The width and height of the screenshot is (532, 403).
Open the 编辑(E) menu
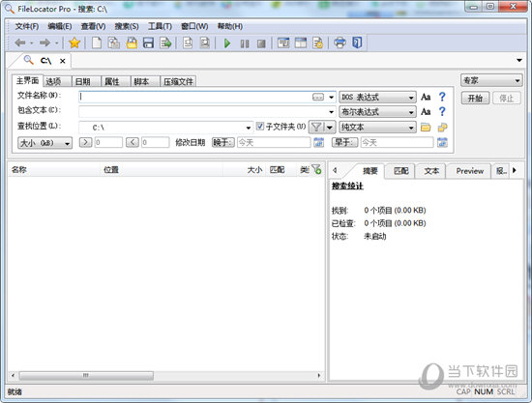(60, 26)
